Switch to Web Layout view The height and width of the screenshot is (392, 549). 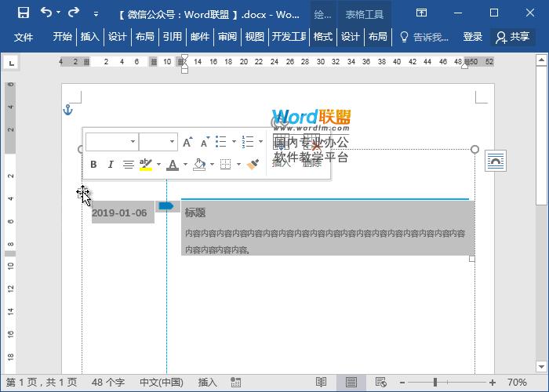[380, 383]
